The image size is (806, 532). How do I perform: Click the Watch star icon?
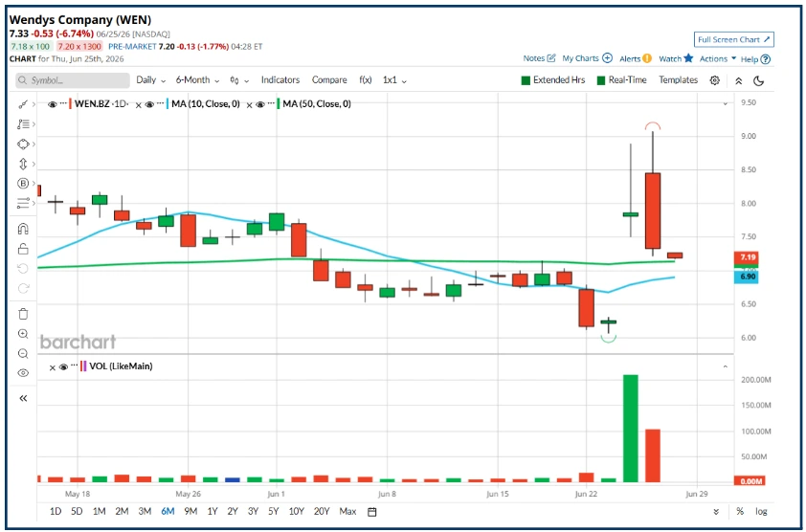coord(689,58)
